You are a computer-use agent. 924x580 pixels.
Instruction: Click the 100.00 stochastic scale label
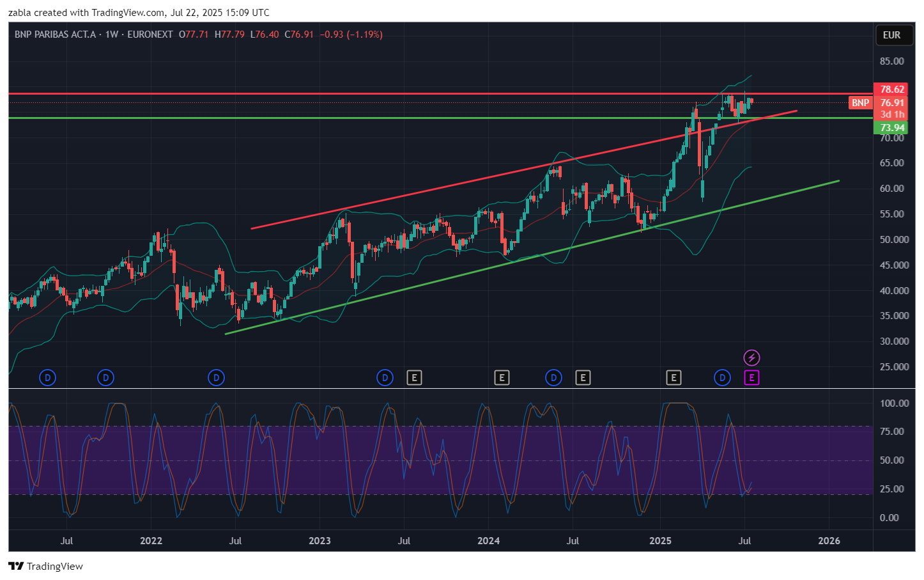coord(895,404)
